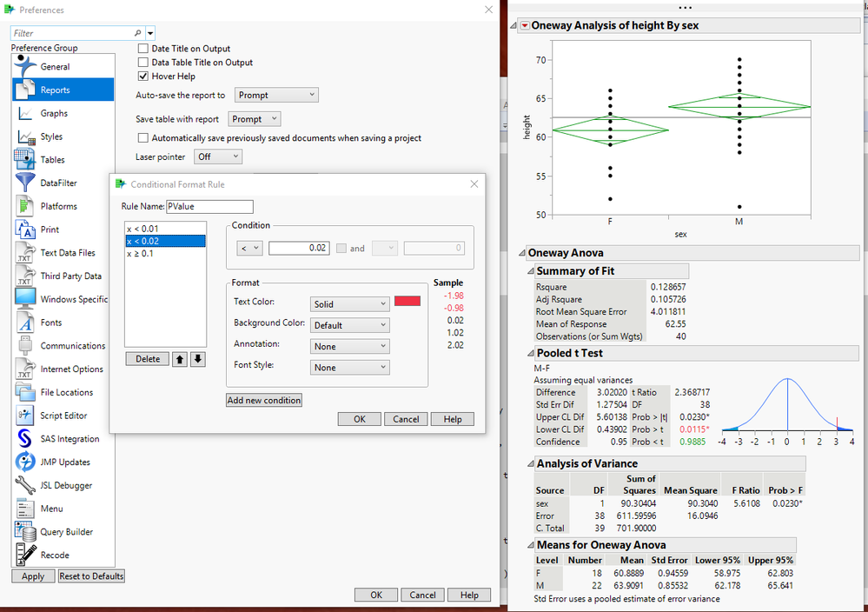The image size is (868, 612).
Task: Toggle automatically save previously saved documents
Action: pyautogui.click(x=143, y=138)
